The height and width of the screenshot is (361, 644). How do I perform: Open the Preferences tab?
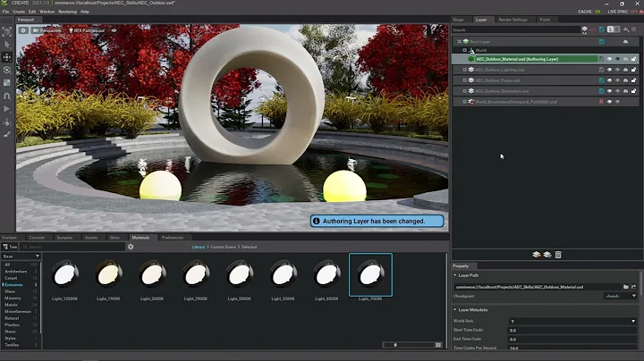click(173, 238)
